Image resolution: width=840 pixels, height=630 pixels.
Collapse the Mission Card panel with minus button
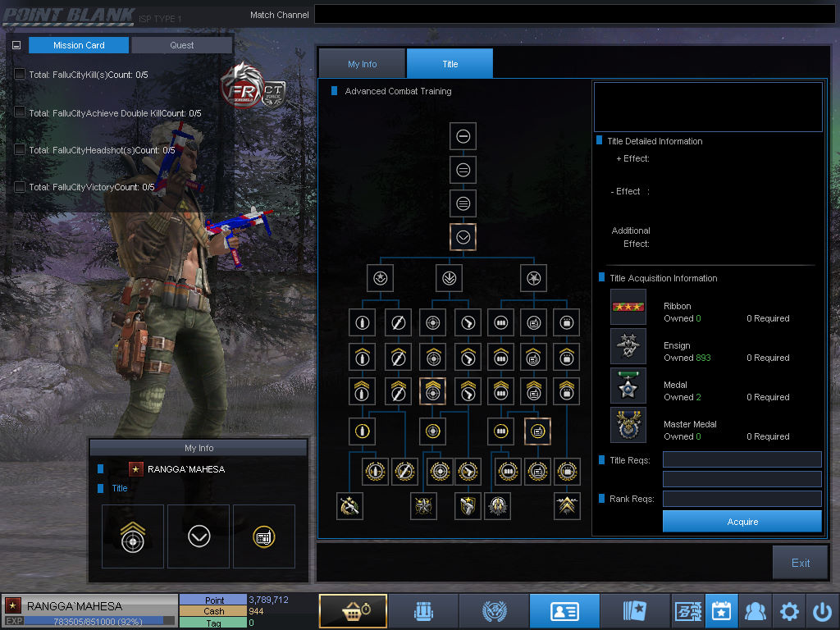tap(16, 46)
